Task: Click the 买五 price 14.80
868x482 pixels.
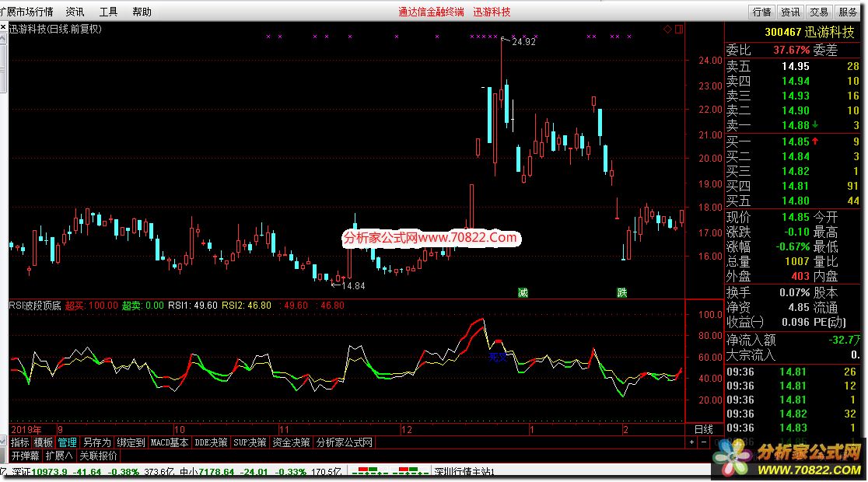Action: tap(796, 201)
